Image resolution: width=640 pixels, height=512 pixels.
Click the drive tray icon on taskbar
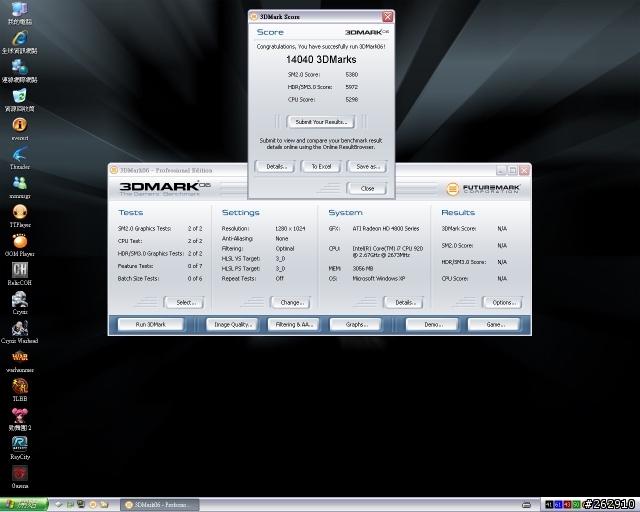[527, 505]
